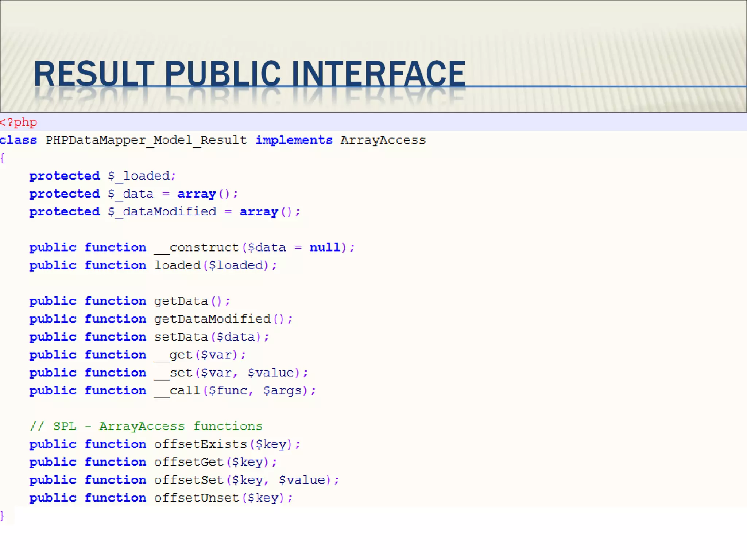Screen dimensions: 747x560
Task: Click the protected $_data = array(); line
Action: click(x=134, y=194)
